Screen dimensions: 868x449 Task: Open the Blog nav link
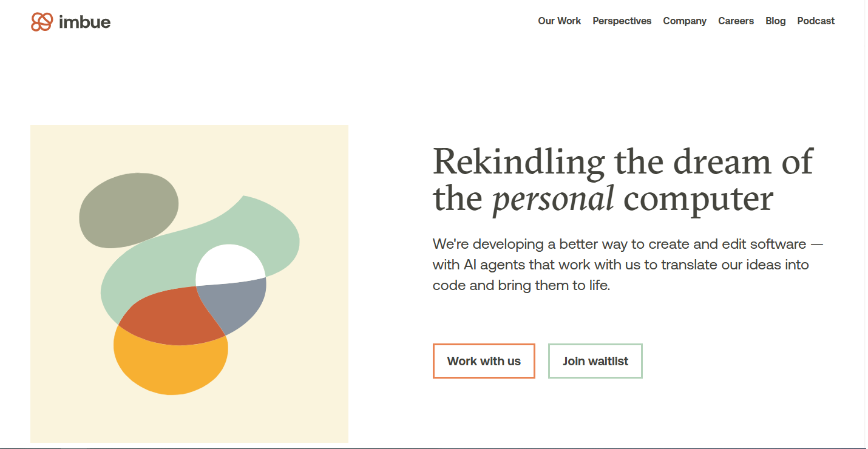tap(775, 21)
